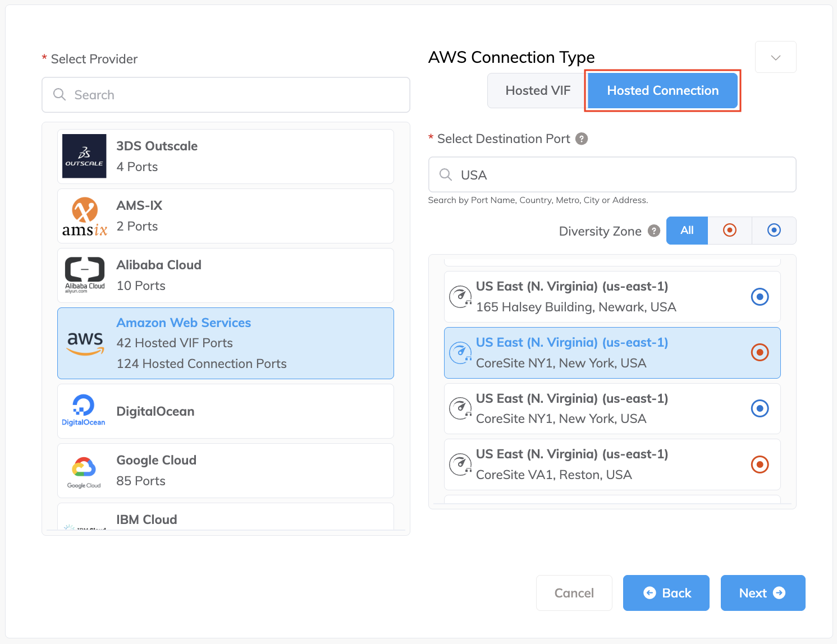Select the Amazon Web Services provider
This screenshot has width=837, height=644.
226,343
